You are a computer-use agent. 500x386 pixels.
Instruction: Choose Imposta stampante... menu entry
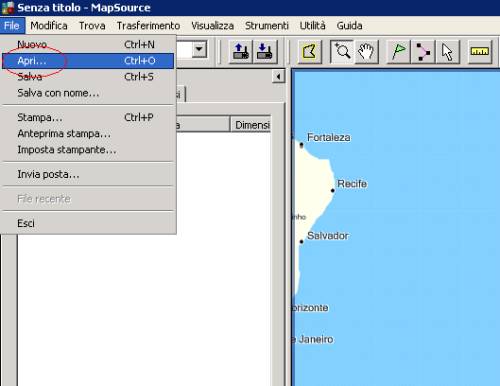(x=88, y=150)
